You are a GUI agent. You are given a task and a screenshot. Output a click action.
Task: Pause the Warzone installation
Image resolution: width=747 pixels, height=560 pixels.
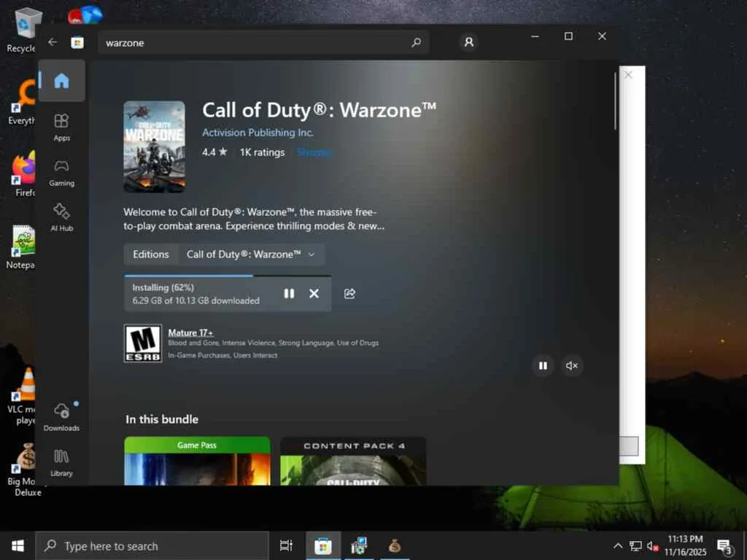tap(289, 293)
